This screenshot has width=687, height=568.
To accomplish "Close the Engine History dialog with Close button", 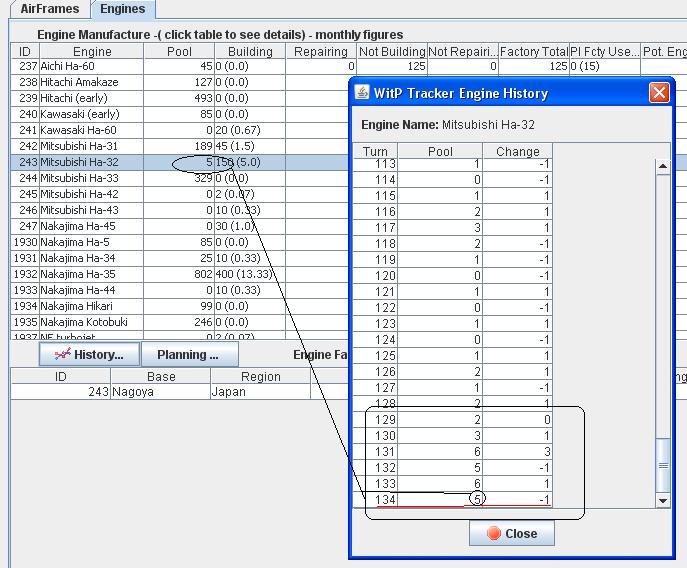I will tap(512, 533).
